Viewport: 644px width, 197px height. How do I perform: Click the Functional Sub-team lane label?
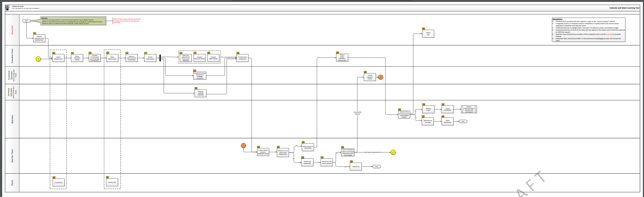12,75
